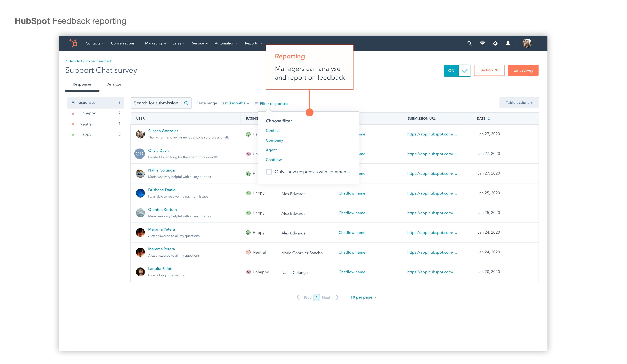Screen dimensions: 627x364
Task: Select the All responses filter row
Action: point(96,103)
